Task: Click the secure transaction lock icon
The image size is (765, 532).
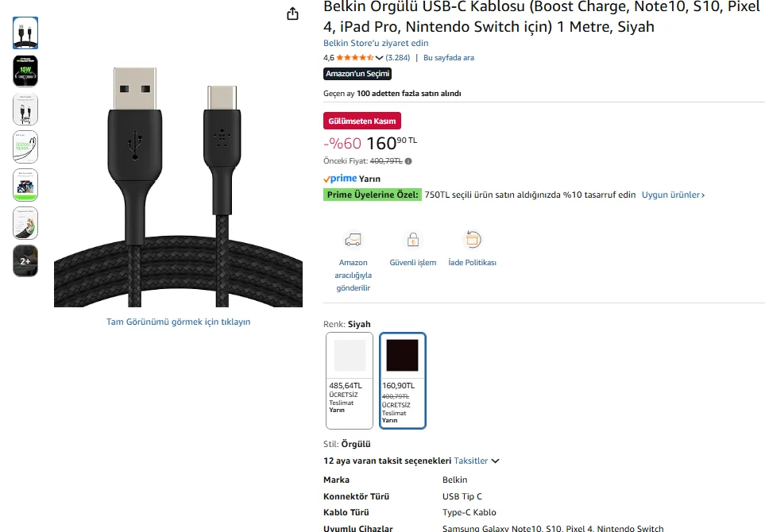Action: tap(412, 240)
